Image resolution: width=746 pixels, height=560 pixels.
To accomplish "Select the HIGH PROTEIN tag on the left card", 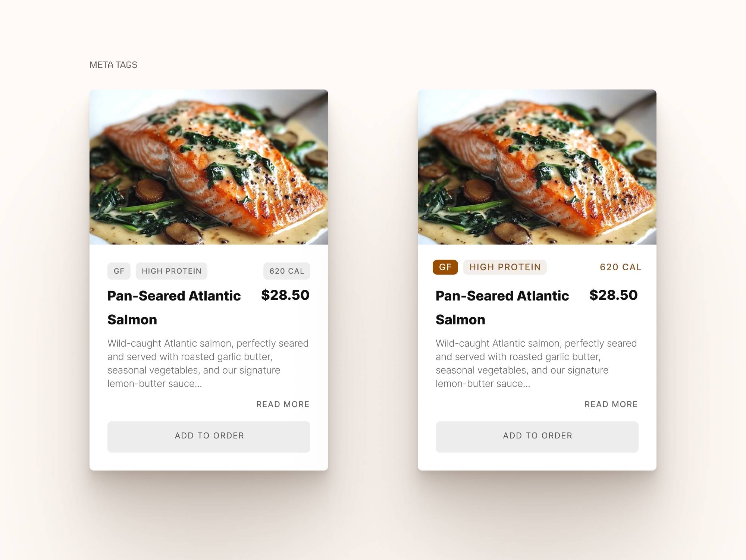I will pos(172,271).
